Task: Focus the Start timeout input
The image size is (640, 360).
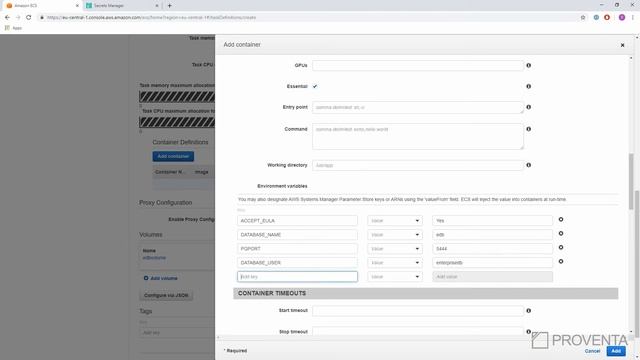Action: (x=418, y=311)
